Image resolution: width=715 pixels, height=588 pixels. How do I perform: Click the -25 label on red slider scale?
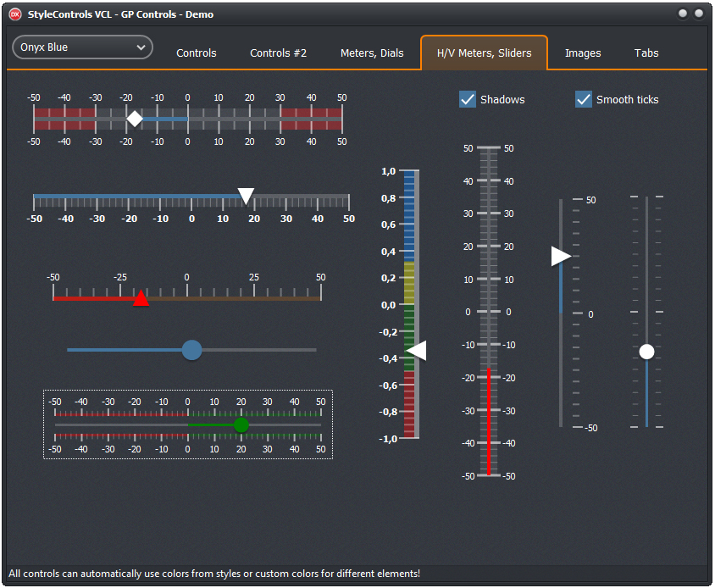120,277
